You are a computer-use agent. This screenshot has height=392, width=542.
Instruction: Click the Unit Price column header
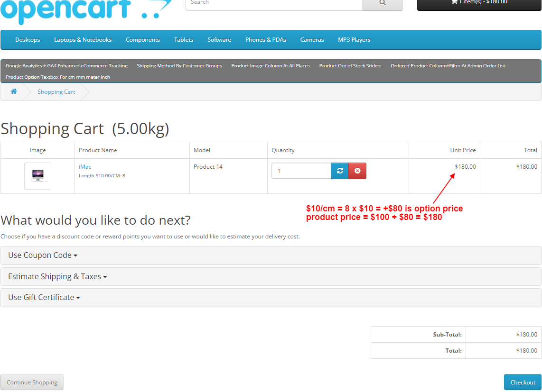click(x=463, y=150)
